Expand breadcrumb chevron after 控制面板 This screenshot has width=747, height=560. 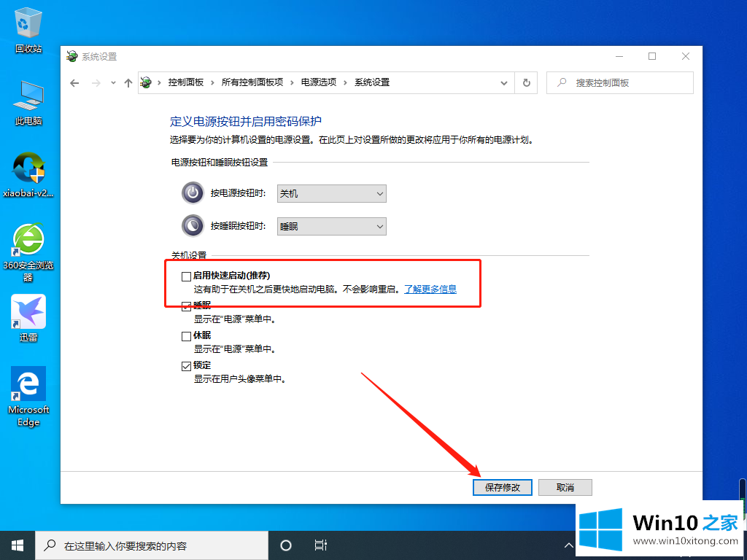[x=212, y=83]
